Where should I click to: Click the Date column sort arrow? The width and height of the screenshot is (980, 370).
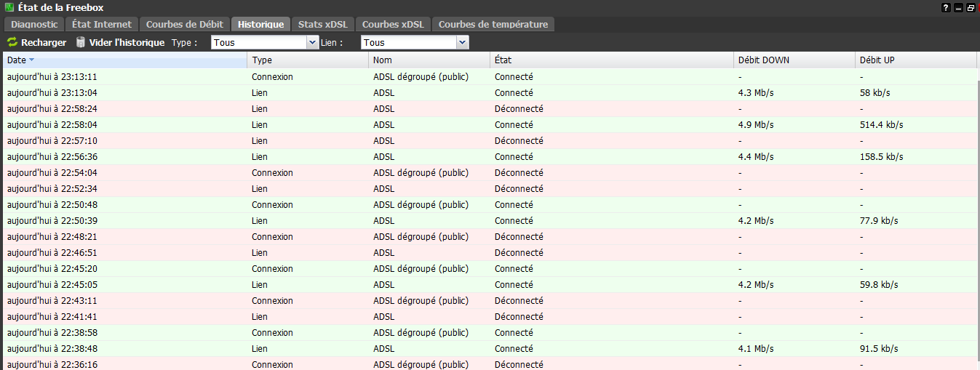(32, 60)
